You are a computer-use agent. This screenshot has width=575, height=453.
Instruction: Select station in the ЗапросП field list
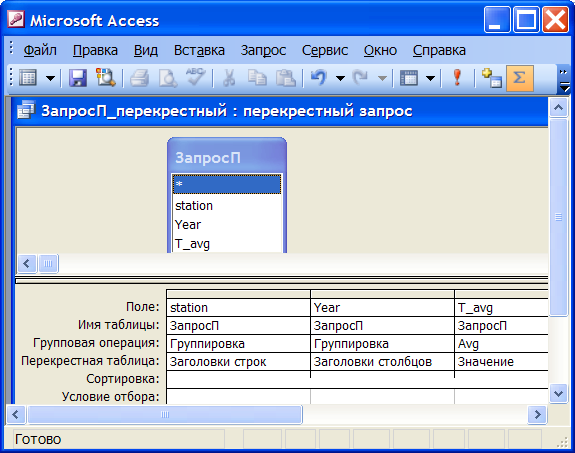(227, 205)
